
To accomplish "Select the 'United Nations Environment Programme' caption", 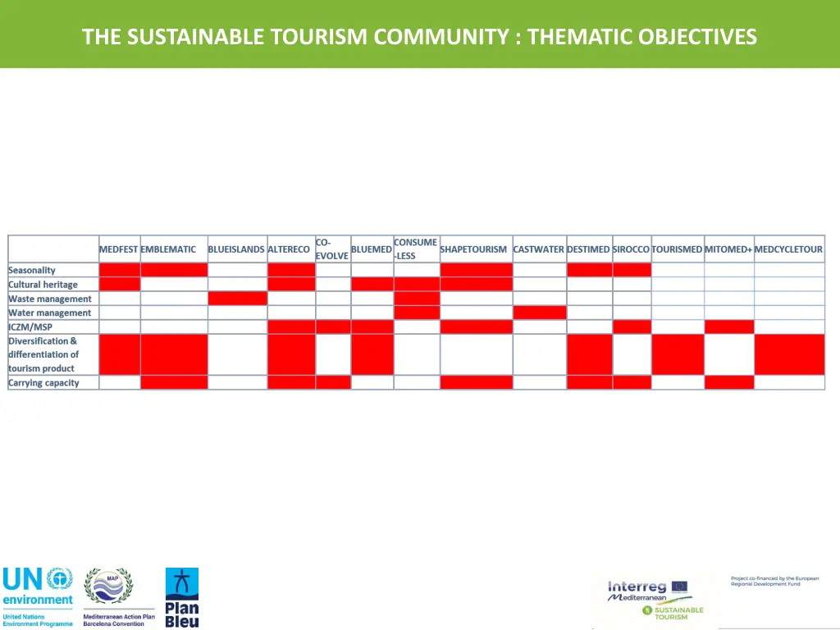I will click(38, 620).
